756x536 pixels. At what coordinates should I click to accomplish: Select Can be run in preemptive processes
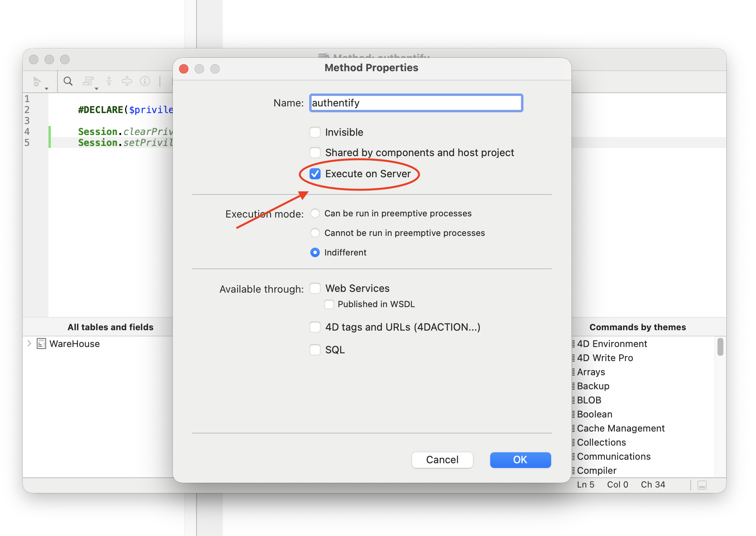315,213
